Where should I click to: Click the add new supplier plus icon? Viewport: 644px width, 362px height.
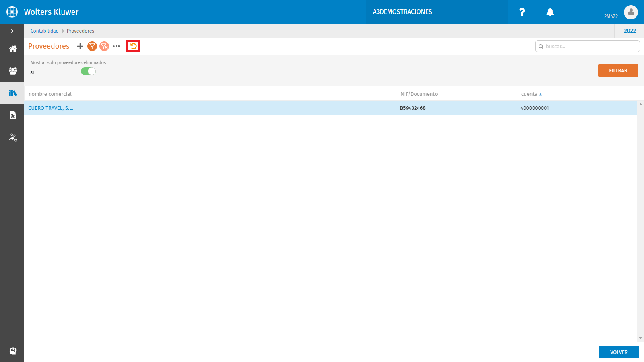point(80,46)
